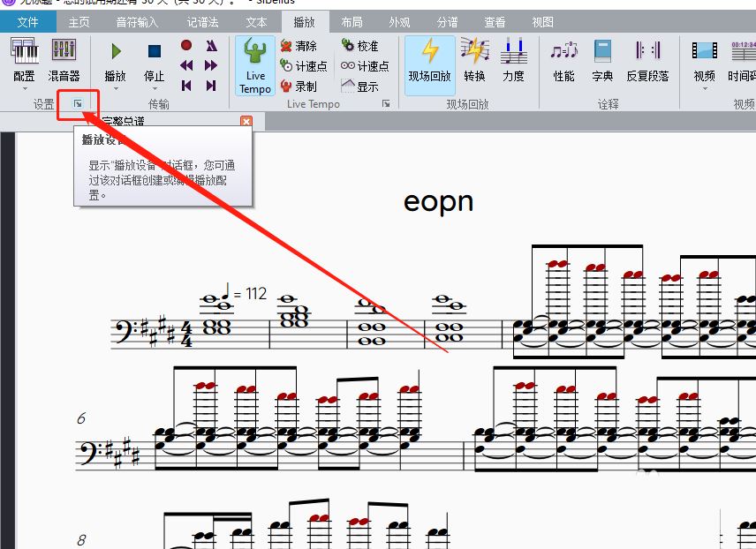The height and width of the screenshot is (549, 756).
Task: Move playback line to start
Action: pyautogui.click(x=186, y=86)
